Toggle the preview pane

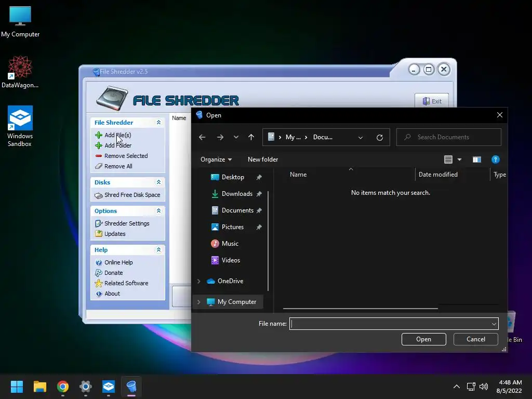click(477, 159)
